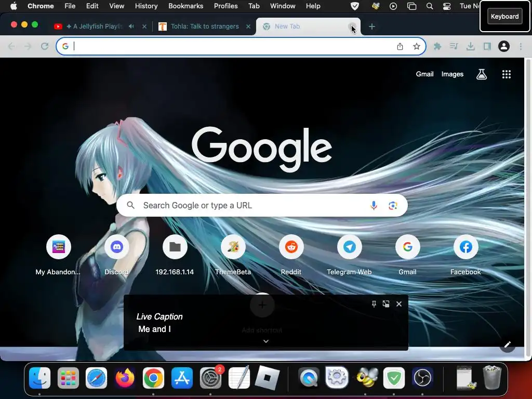
Task: Open Roblox from the Dock
Action: tap(268, 378)
